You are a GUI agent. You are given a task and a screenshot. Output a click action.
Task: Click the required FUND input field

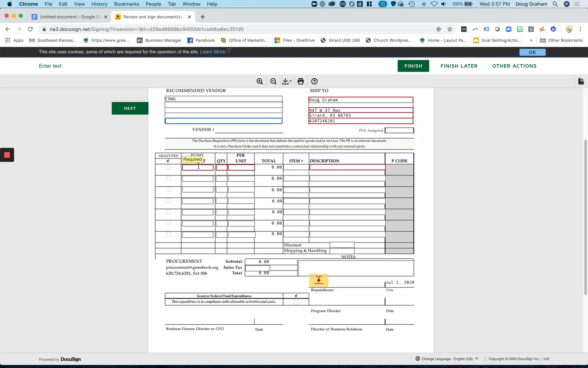tap(197, 167)
